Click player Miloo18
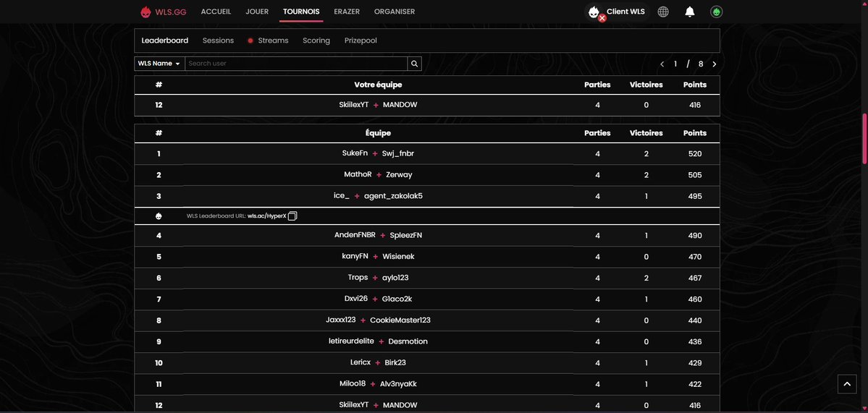The width and height of the screenshot is (868, 413). (x=353, y=383)
